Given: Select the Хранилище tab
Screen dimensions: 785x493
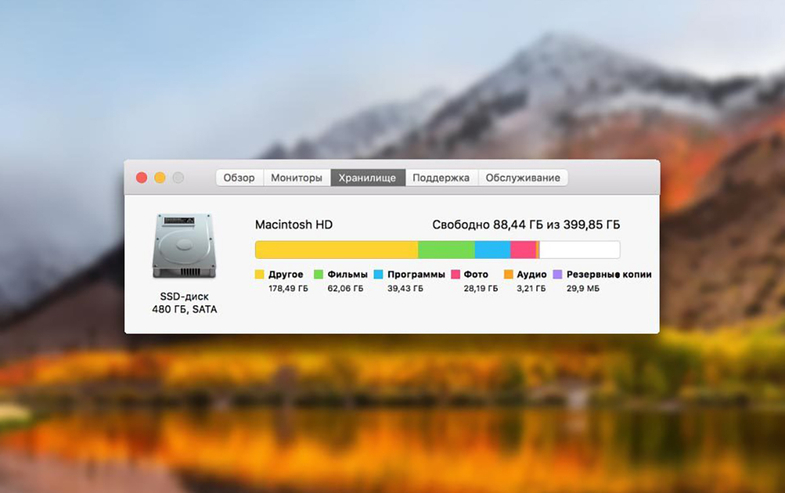Looking at the screenshot, I should point(367,178).
